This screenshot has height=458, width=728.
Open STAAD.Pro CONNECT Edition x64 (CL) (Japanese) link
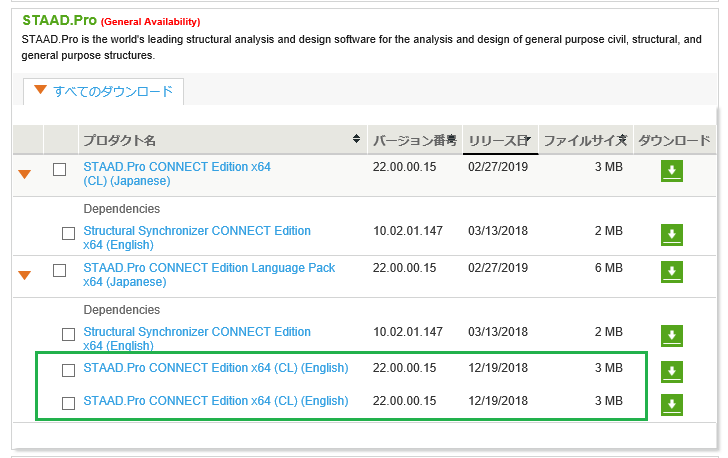[177, 174]
